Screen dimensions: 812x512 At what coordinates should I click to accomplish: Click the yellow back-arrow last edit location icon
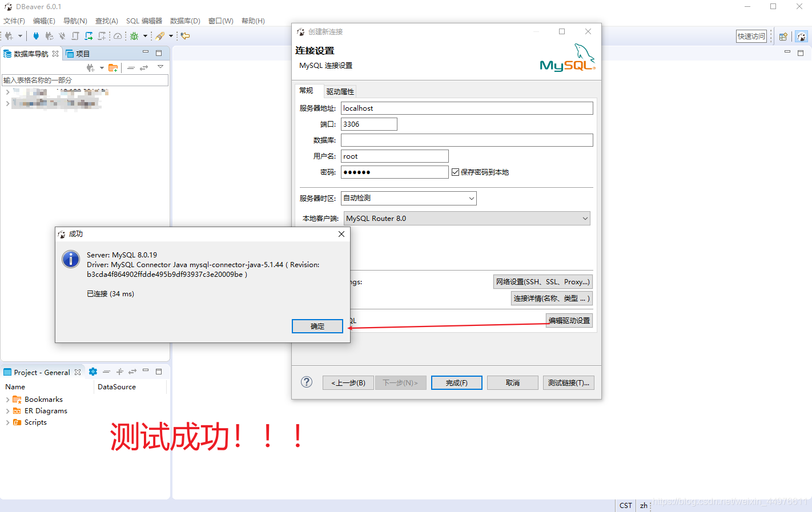pyautogui.click(x=186, y=36)
